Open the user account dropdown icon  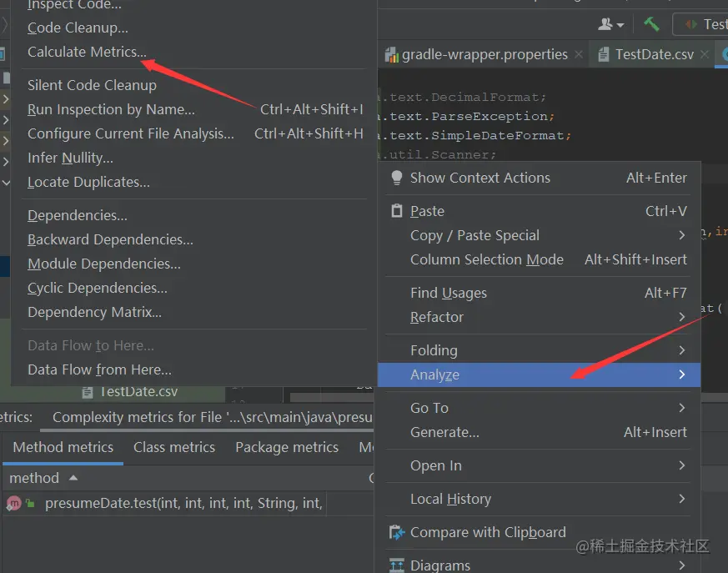coord(611,24)
